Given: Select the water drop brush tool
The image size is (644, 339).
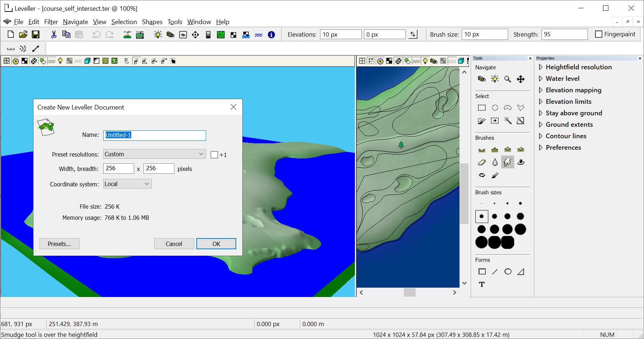Looking at the screenshot, I should pyautogui.click(x=495, y=162).
